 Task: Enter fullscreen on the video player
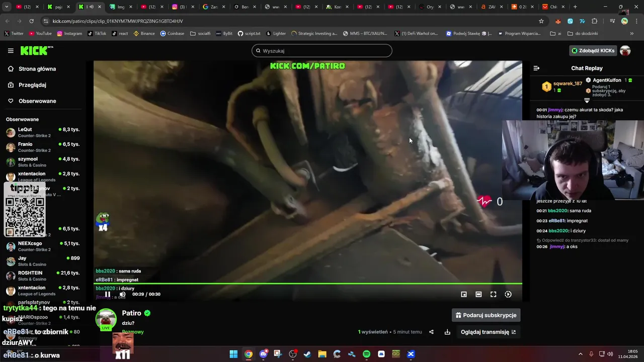pyautogui.click(x=493, y=294)
